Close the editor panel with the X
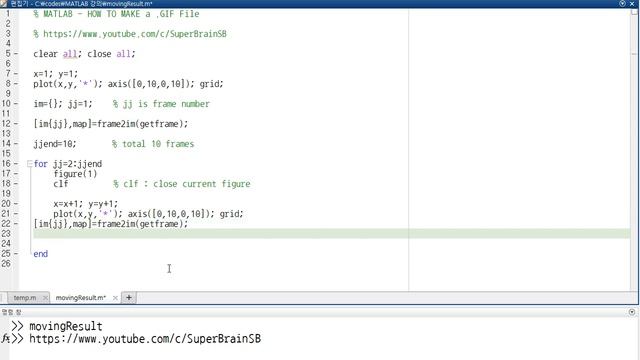Image resolution: width=640 pixels, height=360 pixels. 632,4
